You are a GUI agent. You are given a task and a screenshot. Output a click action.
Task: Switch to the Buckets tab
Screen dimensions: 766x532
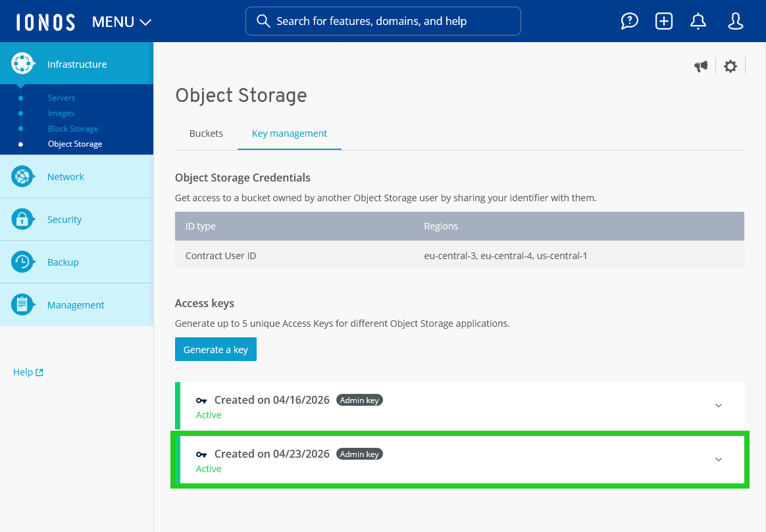coord(206,133)
